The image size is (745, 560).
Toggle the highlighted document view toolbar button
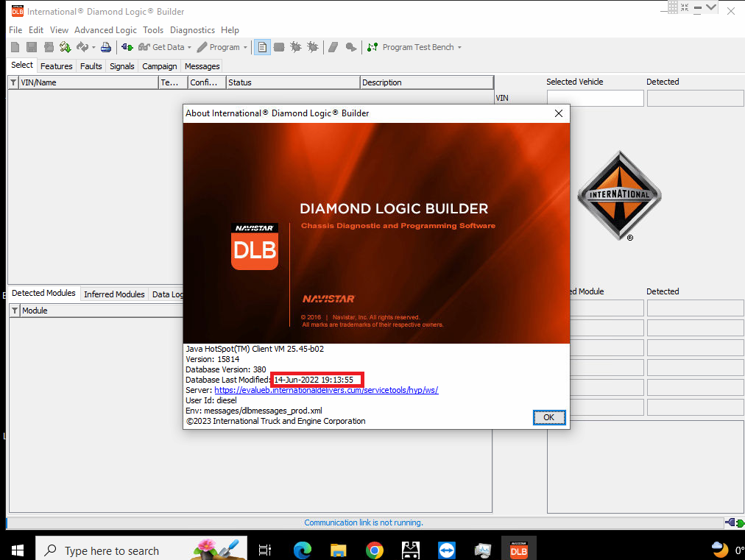tap(261, 46)
